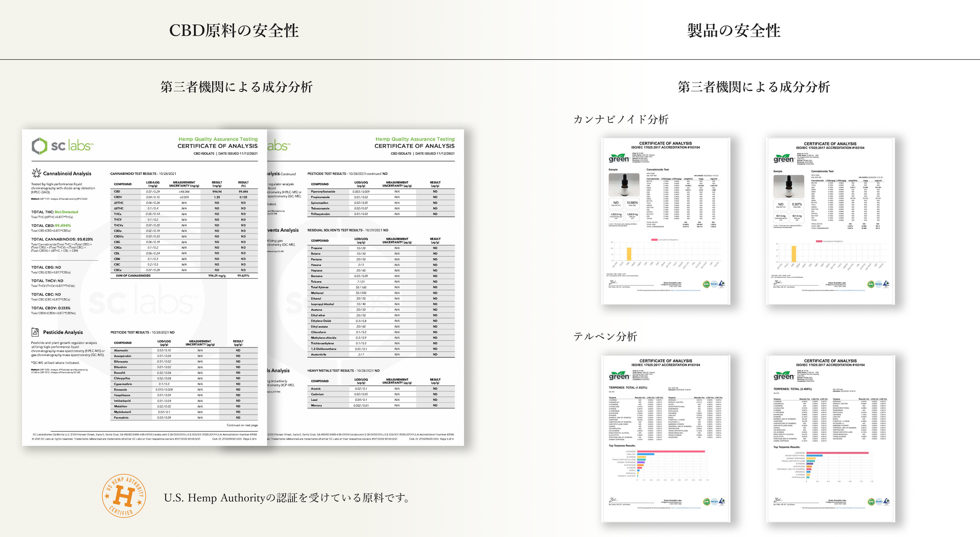Click the 'Arsenic' row in heavy metals table

pos(381,389)
